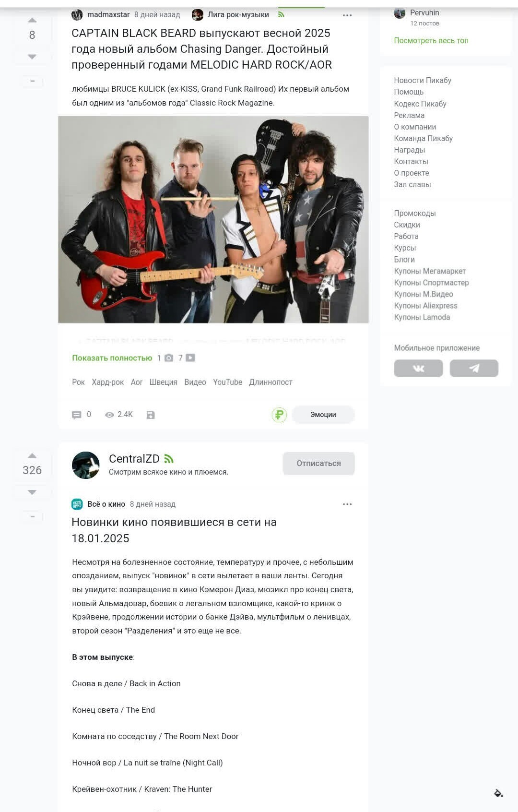The image size is (518, 812).
Task: Click the RSS icon next to Лига рок-музыки
Action: 281,14
